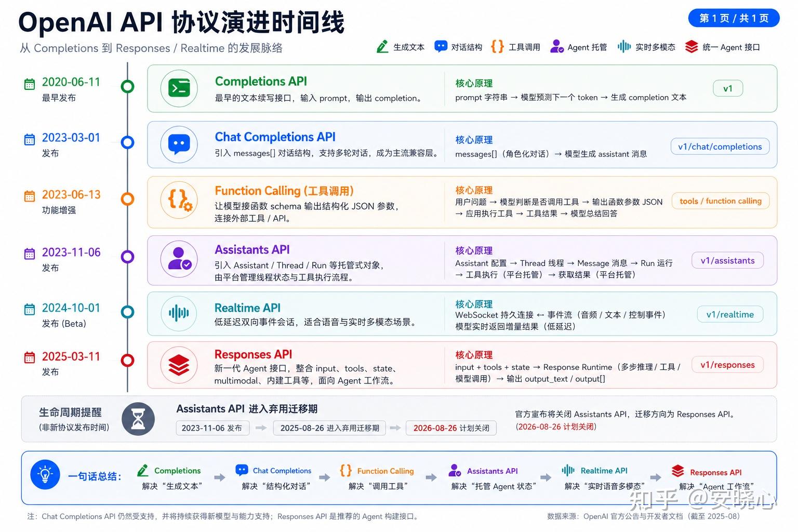The height and width of the screenshot is (532, 798).
Task: Click the hourglass icon beside 生命周期提醒
Action: 138,419
